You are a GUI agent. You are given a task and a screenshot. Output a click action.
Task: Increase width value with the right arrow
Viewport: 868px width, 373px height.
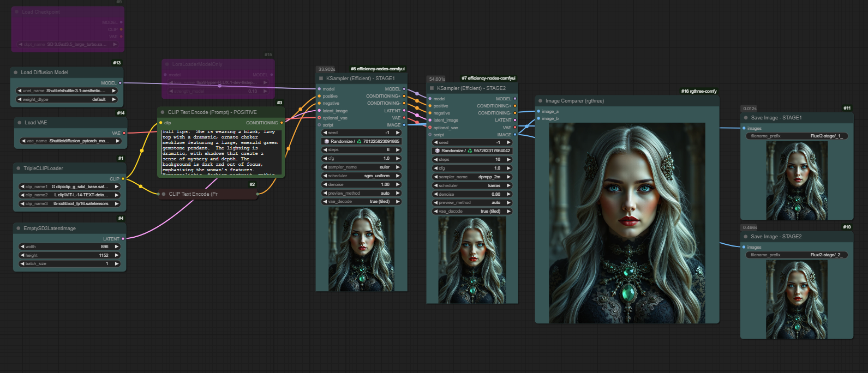[x=116, y=246]
